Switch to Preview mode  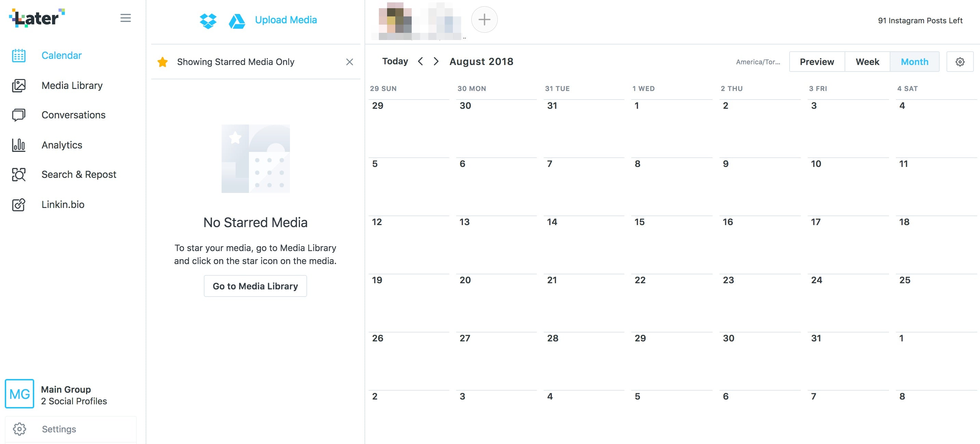(x=816, y=61)
